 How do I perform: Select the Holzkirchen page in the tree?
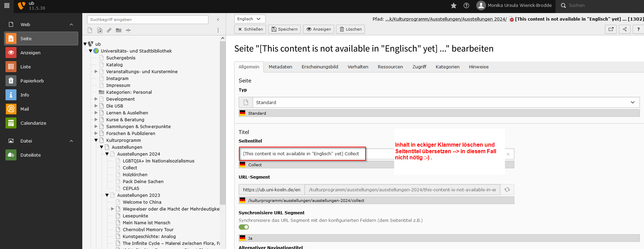coord(135,174)
